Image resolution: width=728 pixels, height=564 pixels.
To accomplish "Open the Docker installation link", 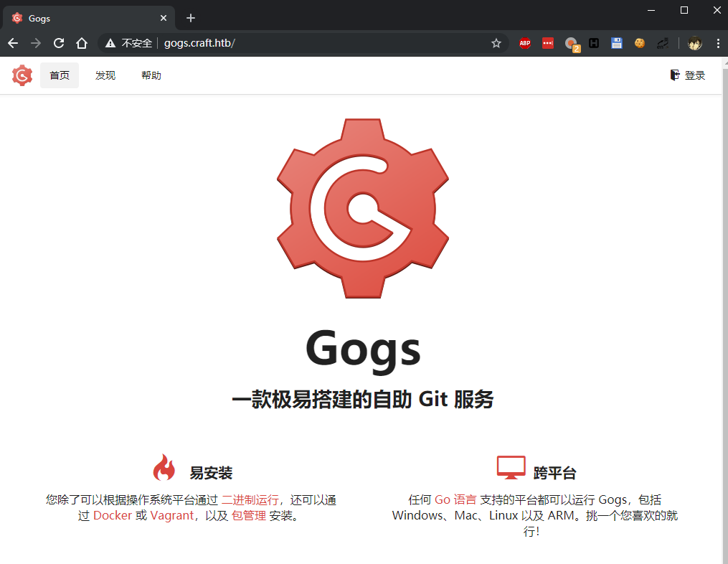I will pos(111,515).
